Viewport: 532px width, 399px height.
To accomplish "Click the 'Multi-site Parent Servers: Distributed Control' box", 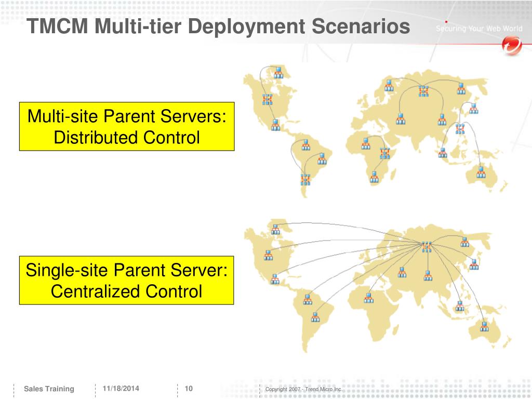I will [127, 126].
